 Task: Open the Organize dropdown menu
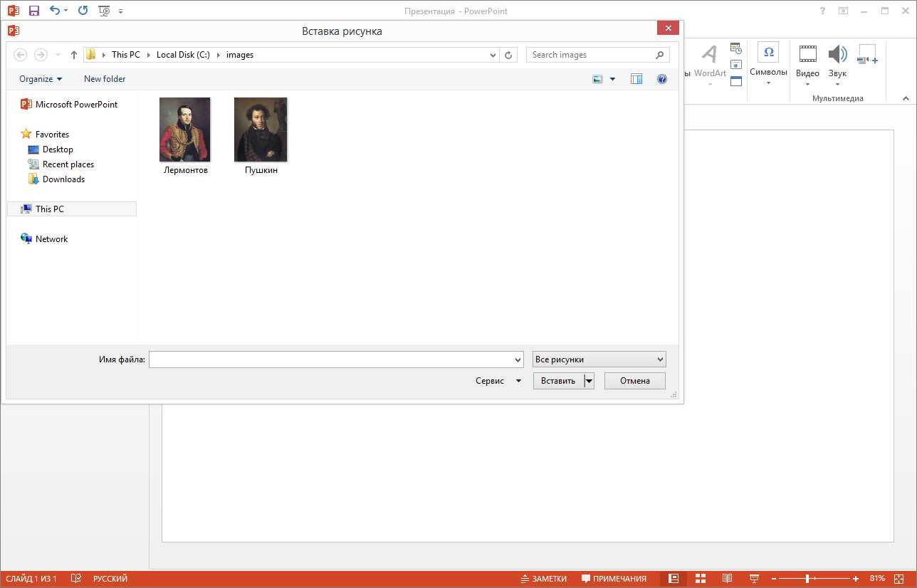pyautogui.click(x=41, y=79)
